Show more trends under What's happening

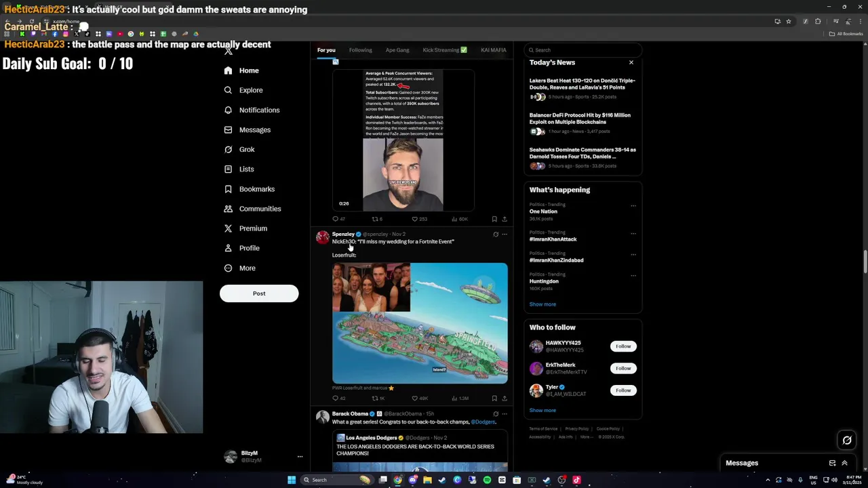pos(542,304)
